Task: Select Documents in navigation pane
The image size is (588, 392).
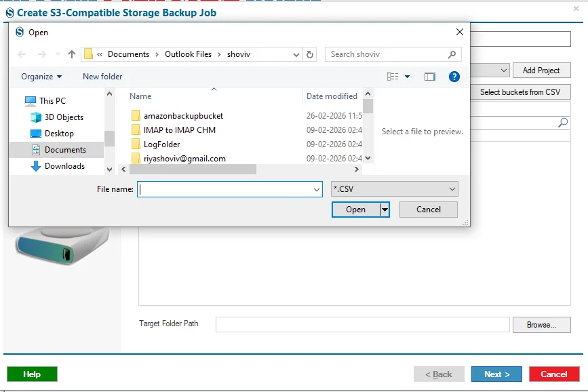Action: (56, 150)
